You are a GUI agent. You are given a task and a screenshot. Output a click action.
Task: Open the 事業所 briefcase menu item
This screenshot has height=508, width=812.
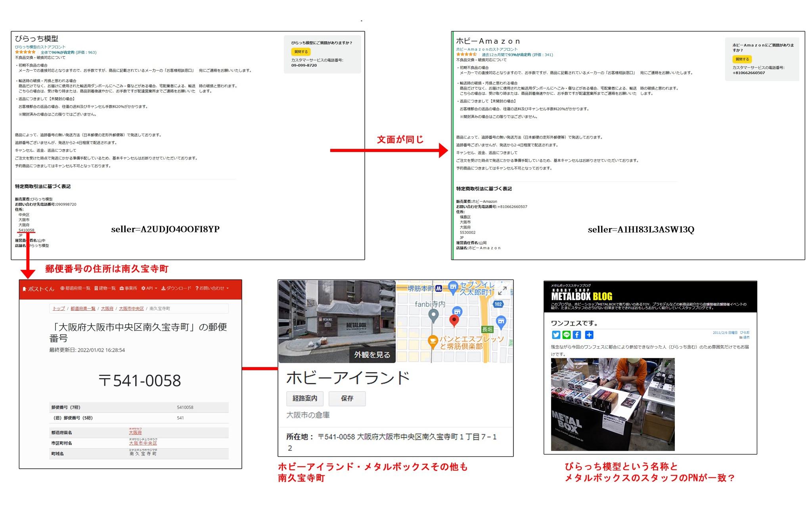[x=128, y=288]
